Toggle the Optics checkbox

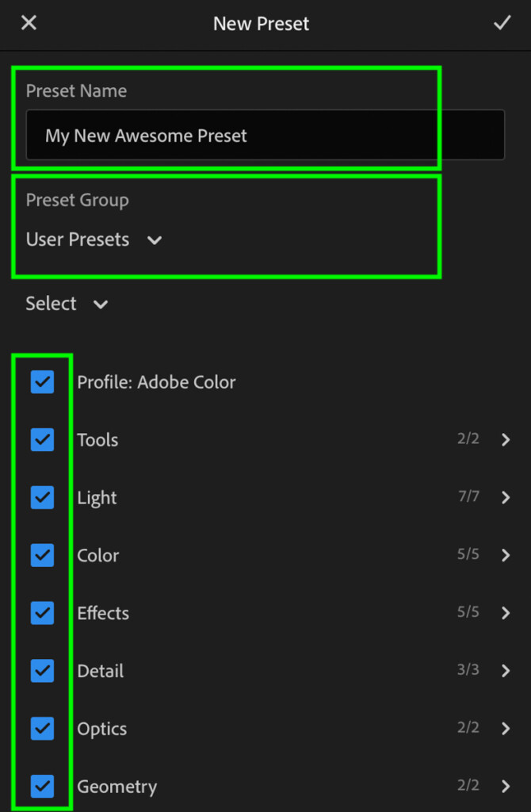(x=43, y=729)
